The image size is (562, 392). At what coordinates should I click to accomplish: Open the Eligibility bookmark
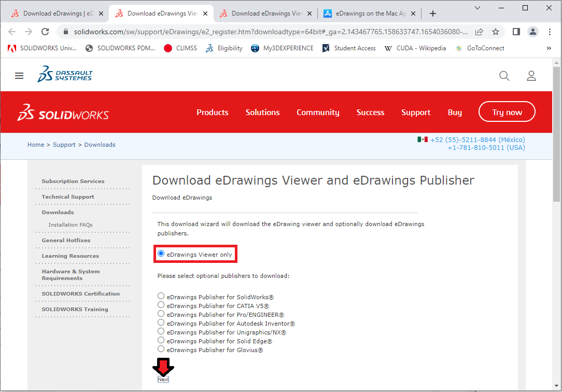tap(224, 48)
